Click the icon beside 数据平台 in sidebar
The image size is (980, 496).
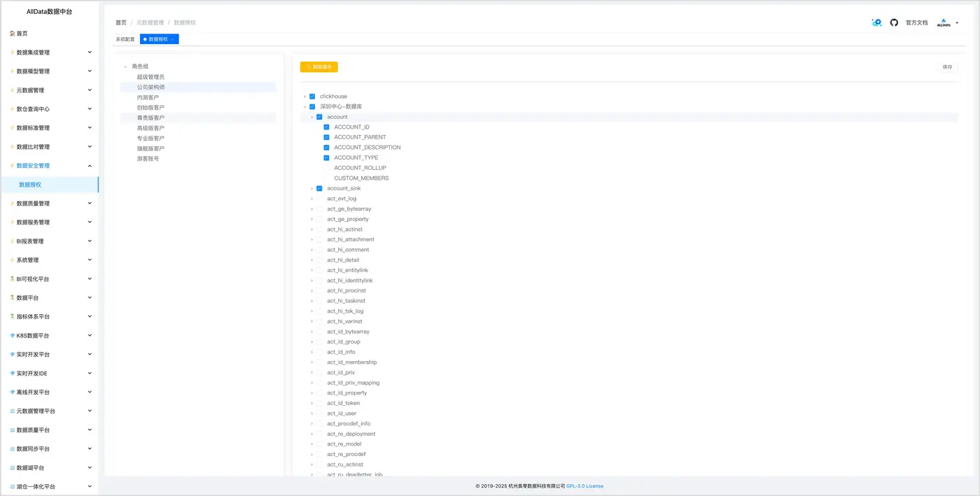click(x=13, y=298)
